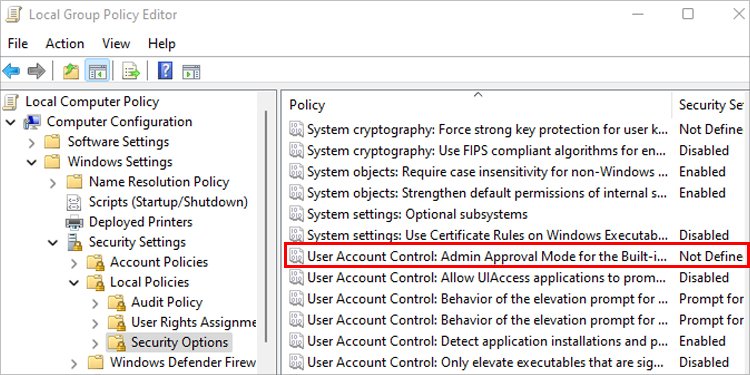Open the View menu
Viewport: 750px width, 375px height.
click(116, 44)
